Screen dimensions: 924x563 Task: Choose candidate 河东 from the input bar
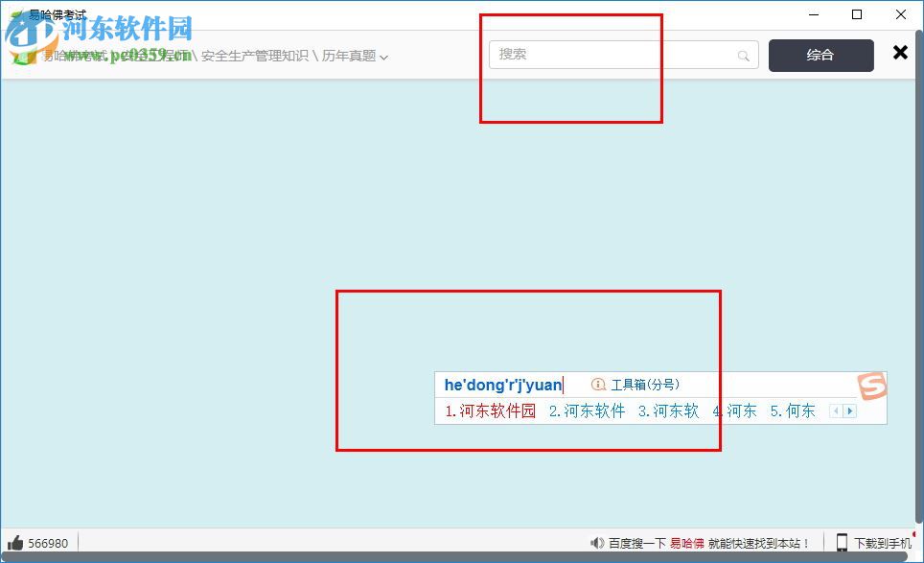tap(737, 411)
